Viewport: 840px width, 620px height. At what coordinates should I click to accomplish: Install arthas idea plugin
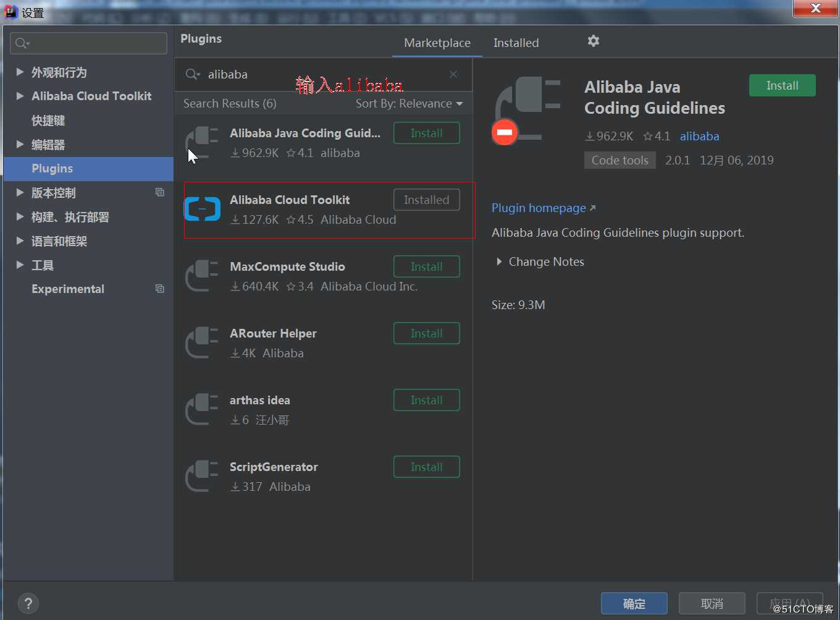click(427, 400)
